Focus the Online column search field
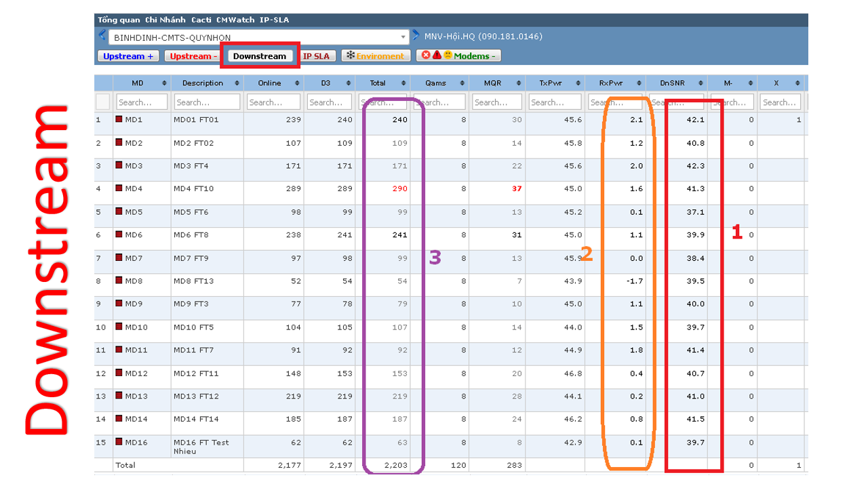This screenshot has height=488, width=868. click(273, 102)
